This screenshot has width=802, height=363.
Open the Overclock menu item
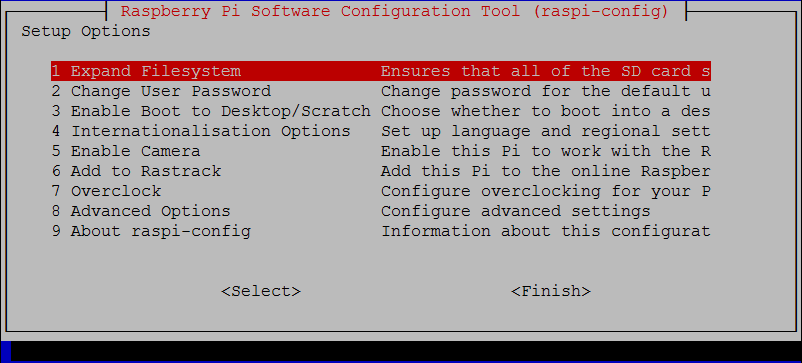point(381,191)
